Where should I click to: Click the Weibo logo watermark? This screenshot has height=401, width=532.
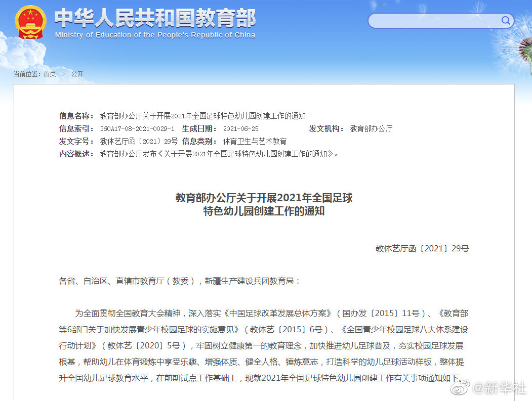pyautogui.click(x=460, y=388)
